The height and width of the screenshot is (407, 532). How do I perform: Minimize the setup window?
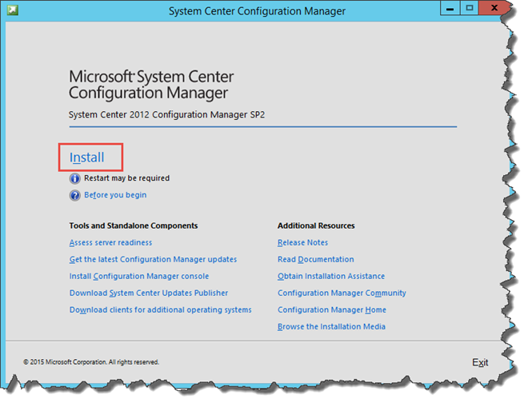[x=450, y=8]
